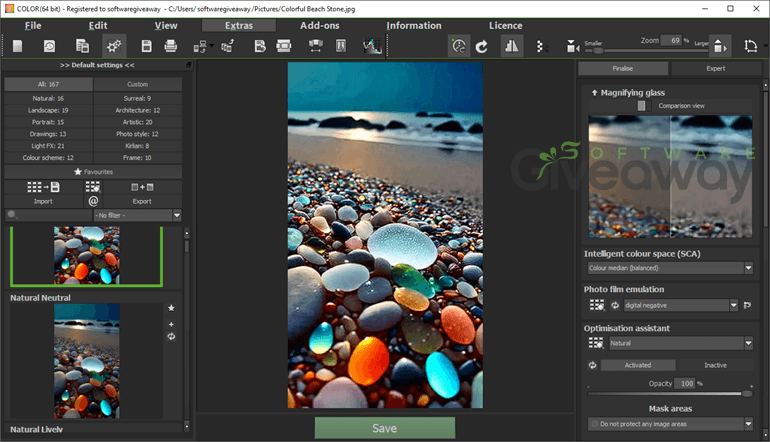The width and height of the screenshot is (770, 442).
Task: Open the colourful histogram icon
Action: pyautogui.click(x=372, y=46)
